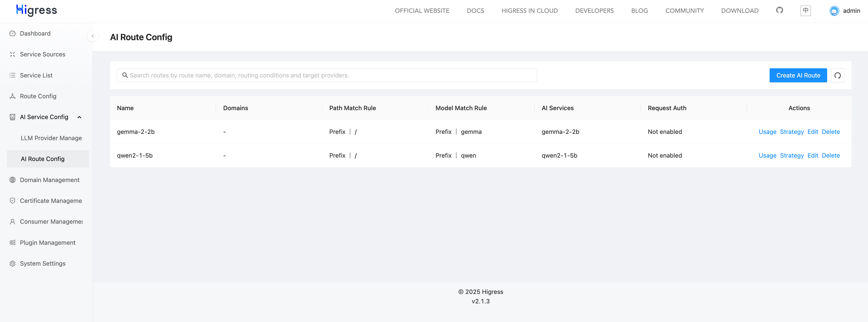Screen dimensions: 868x322
Task: Click the Path Match Rule header
Action: pos(353,108)
